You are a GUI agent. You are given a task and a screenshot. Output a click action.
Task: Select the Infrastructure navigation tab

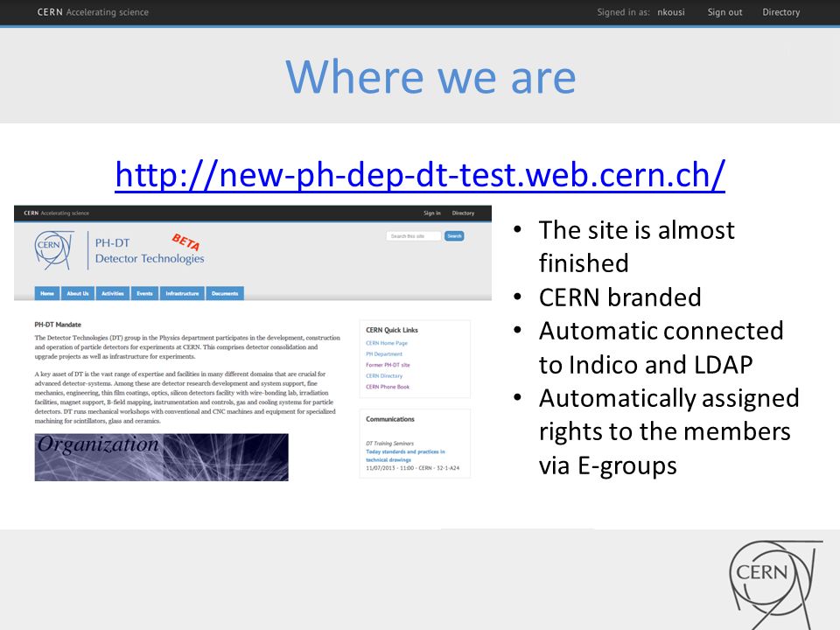pos(182,293)
